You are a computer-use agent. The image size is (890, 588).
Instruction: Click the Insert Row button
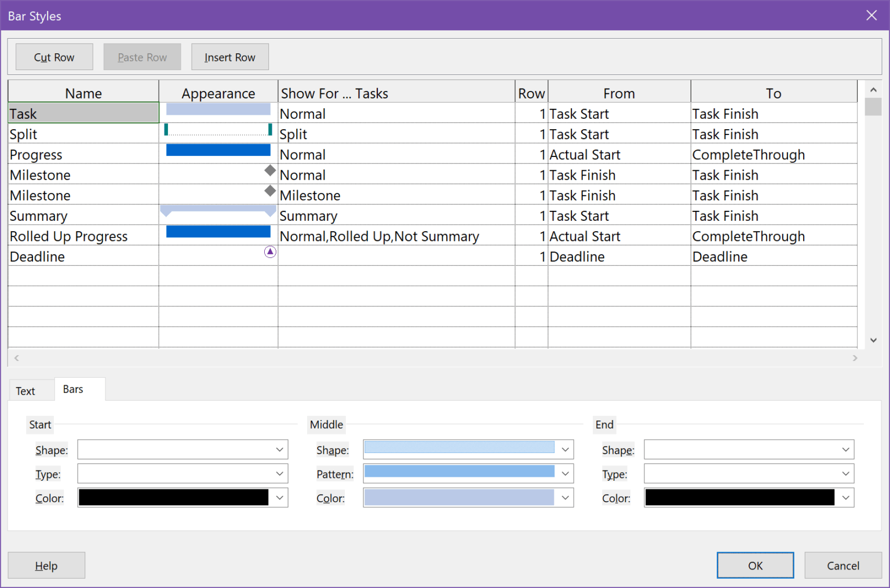(x=229, y=57)
